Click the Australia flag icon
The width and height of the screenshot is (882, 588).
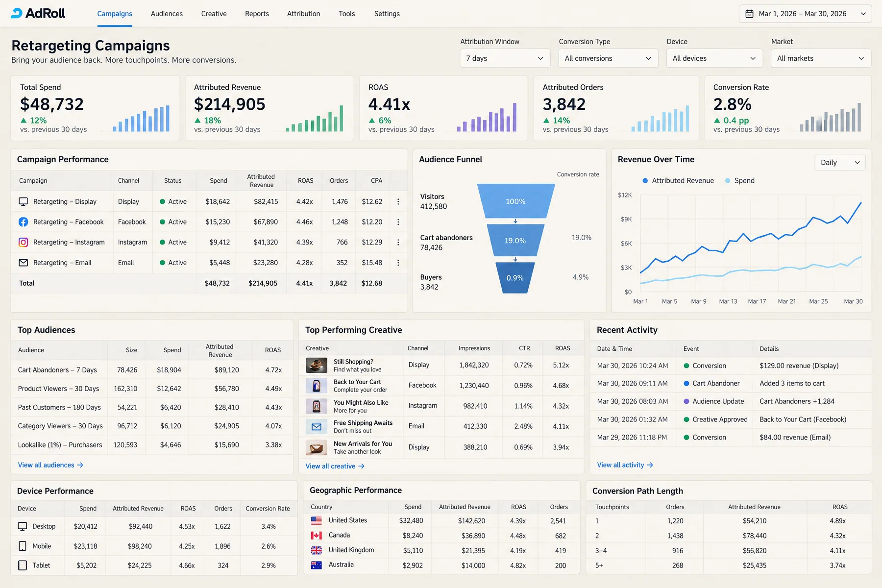coord(317,565)
